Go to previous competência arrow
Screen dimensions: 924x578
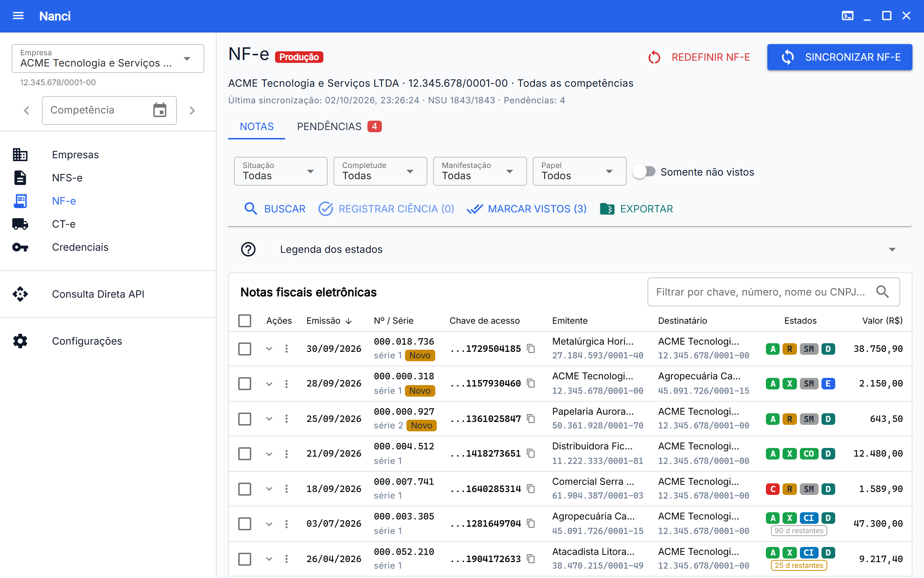26,111
